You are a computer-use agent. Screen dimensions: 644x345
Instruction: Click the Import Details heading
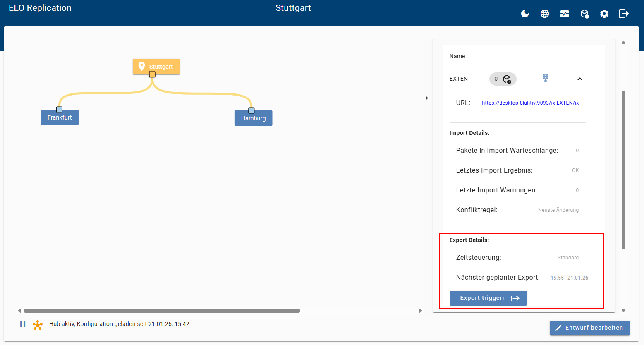[469, 133]
